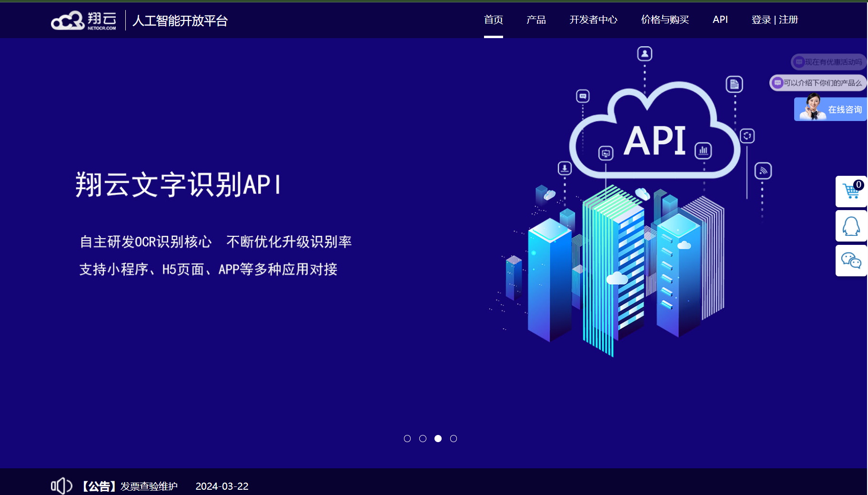
Task: Open the 在线咨询 online consultation widget
Action: tap(830, 109)
